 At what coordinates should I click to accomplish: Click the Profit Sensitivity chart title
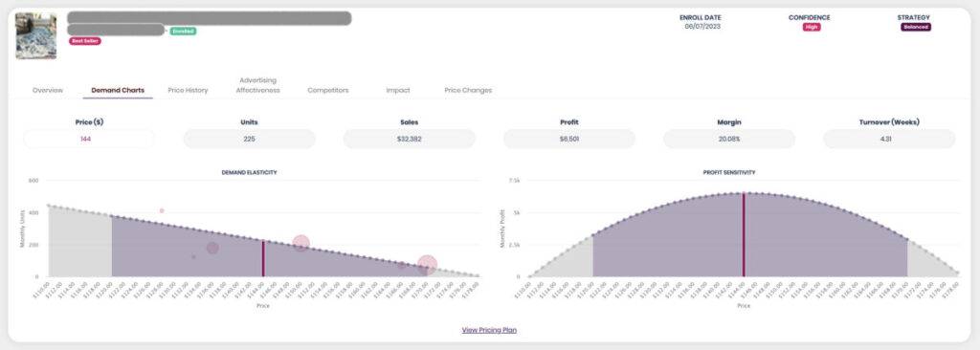point(729,172)
